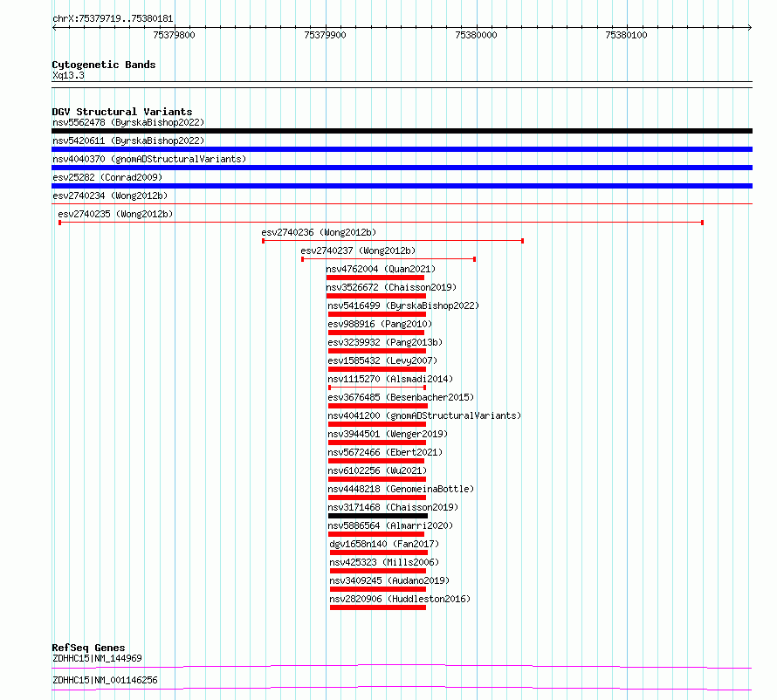Click the blue bar under esv25282
The image size is (777, 700).
[x=402, y=186]
